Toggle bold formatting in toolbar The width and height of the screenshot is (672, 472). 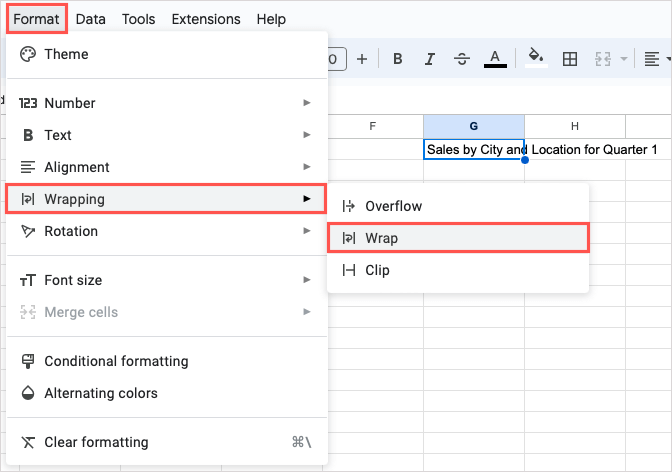(397, 59)
